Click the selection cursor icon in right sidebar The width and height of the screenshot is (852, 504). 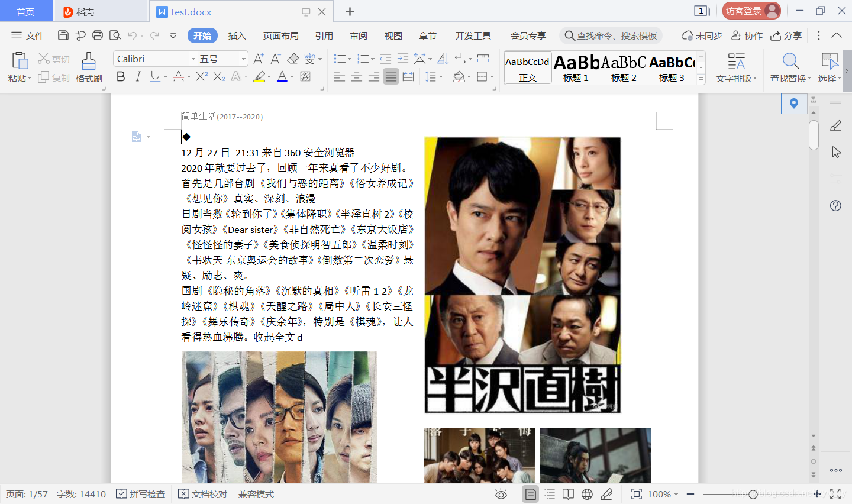[835, 152]
